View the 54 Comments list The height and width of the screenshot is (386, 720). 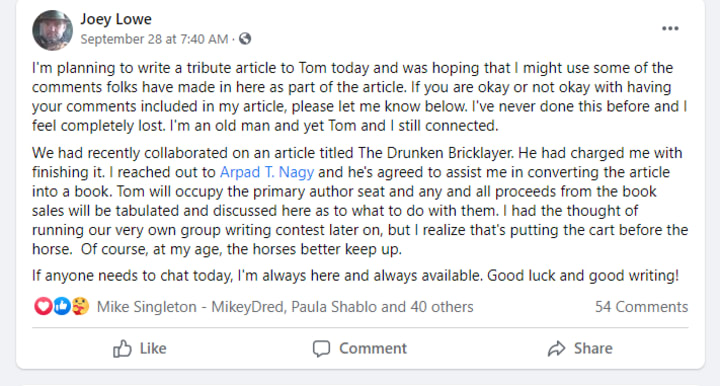pos(641,307)
